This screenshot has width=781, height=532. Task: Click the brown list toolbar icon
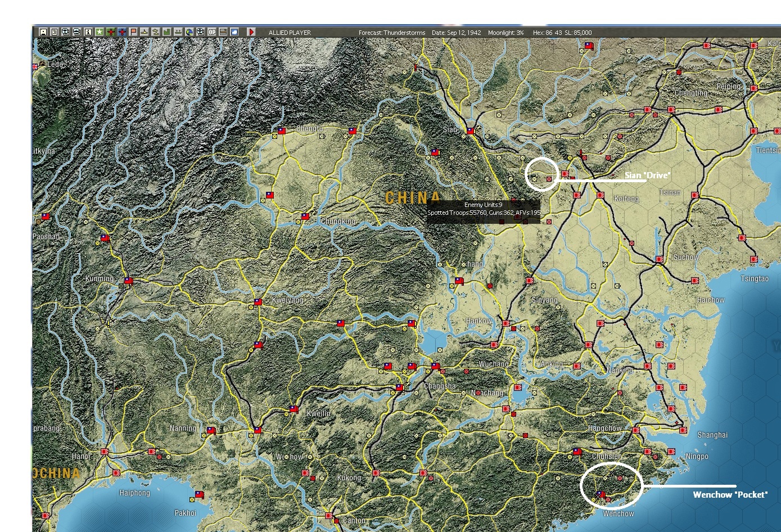click(x=223, y=32)
